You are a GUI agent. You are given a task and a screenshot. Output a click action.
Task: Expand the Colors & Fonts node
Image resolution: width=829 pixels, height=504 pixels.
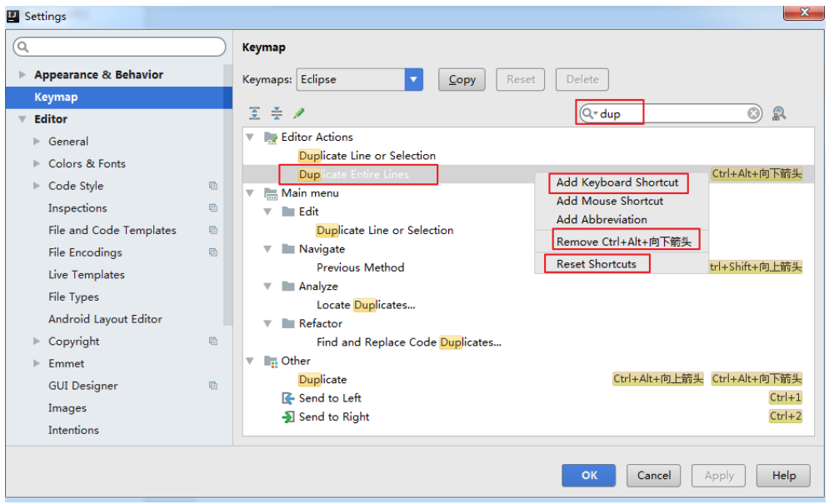click(37, 163)
